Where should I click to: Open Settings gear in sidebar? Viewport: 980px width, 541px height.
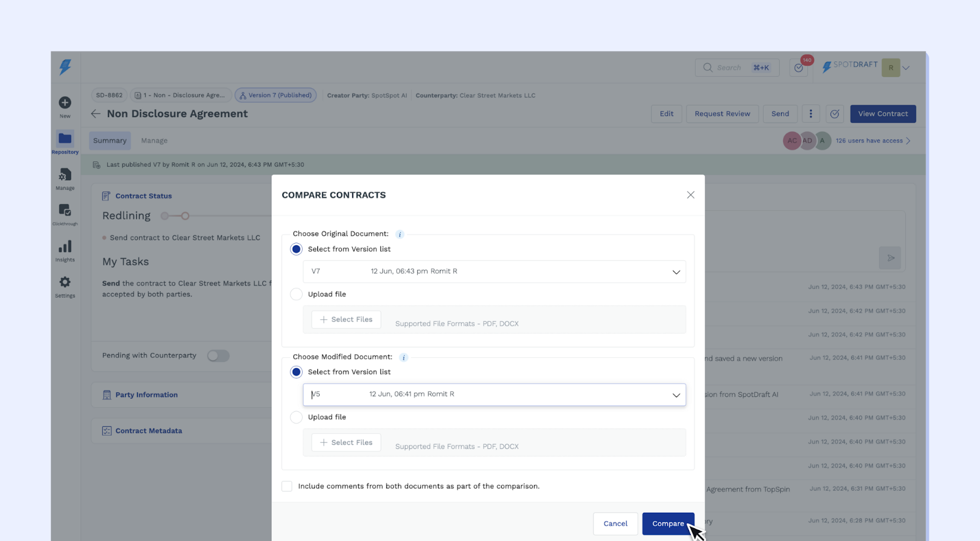[65, 282]
